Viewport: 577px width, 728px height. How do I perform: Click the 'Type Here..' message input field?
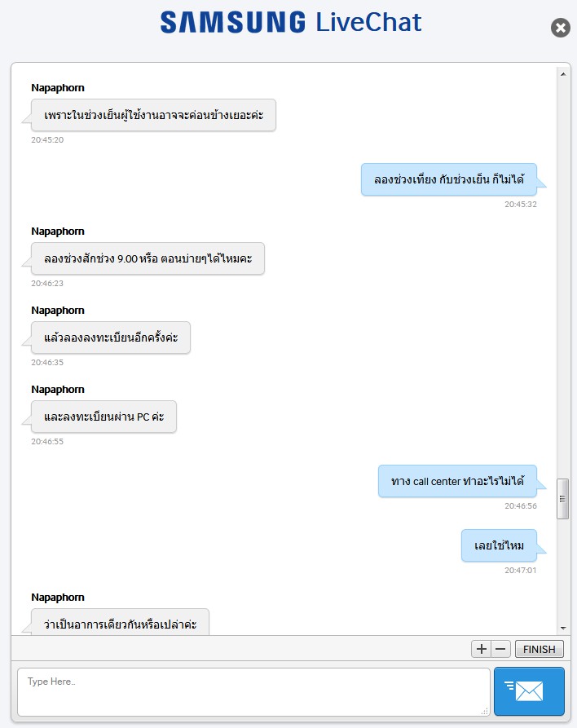(x=253, y=692)
